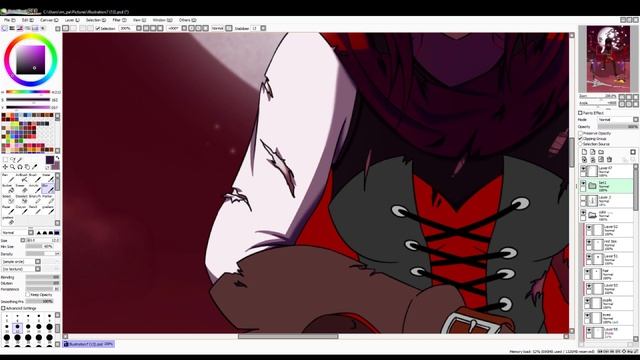
Task: Merge layer down icon in layer panel
Action: 593,160
